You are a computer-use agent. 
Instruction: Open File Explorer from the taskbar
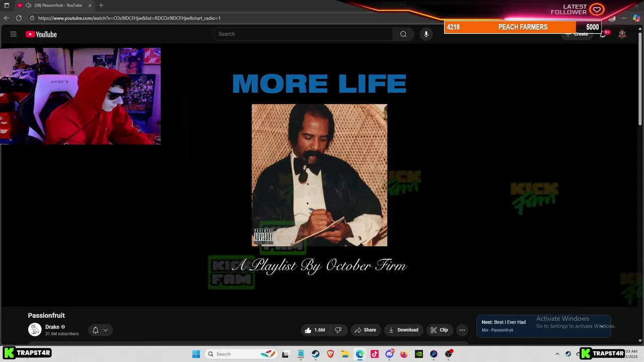point(345,354)
